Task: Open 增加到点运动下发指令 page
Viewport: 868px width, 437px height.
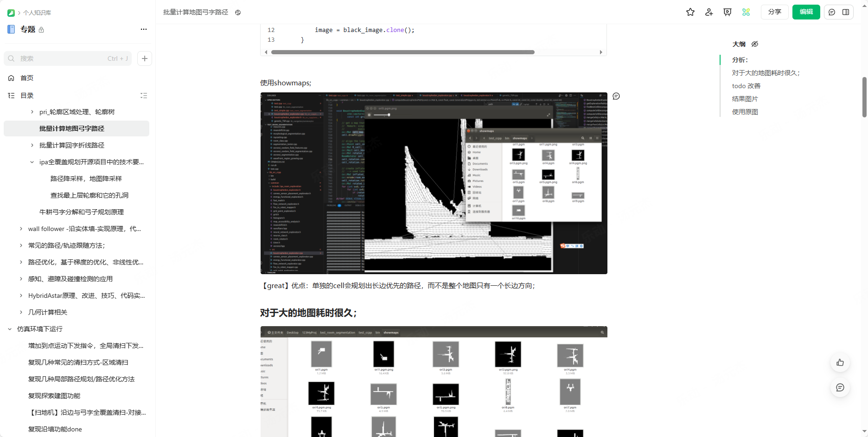Action: pyautogui.click(x=86, y=346)
